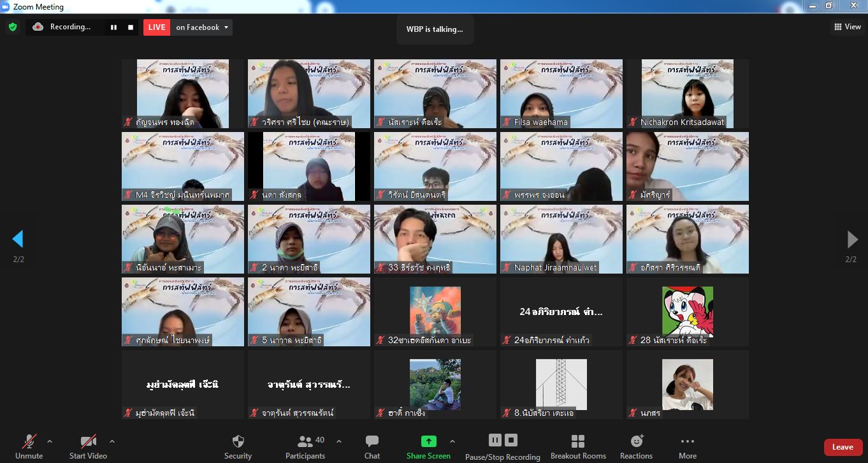The image size is (868, 463).
Task: Select Naphat Jiraamnauiwet's video tile
Action: 561,239
